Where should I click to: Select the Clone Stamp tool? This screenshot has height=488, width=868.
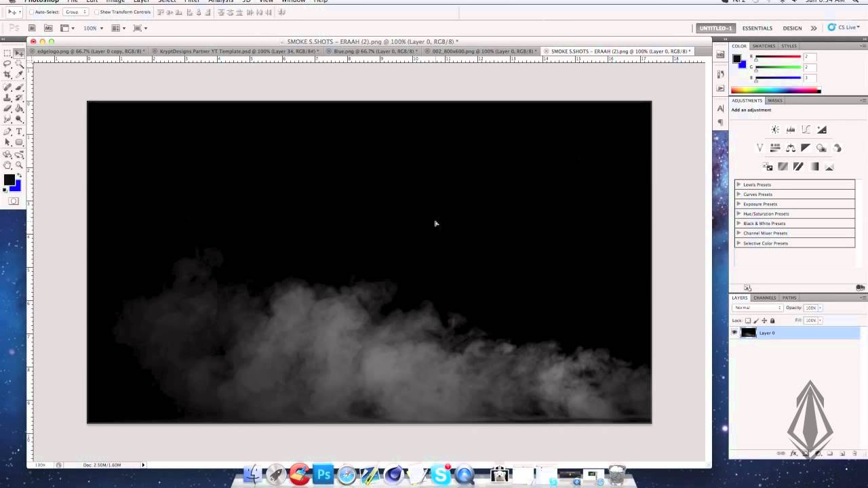coord(7,98)
